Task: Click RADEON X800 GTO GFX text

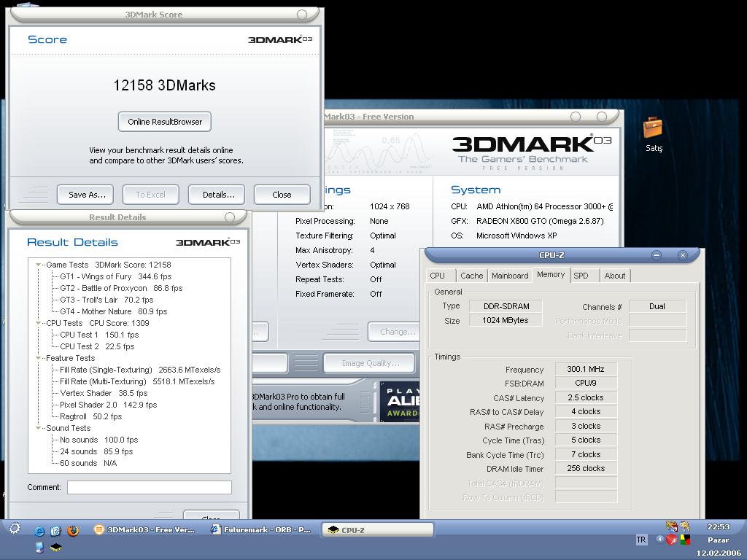Action: [x=540, y=221]
